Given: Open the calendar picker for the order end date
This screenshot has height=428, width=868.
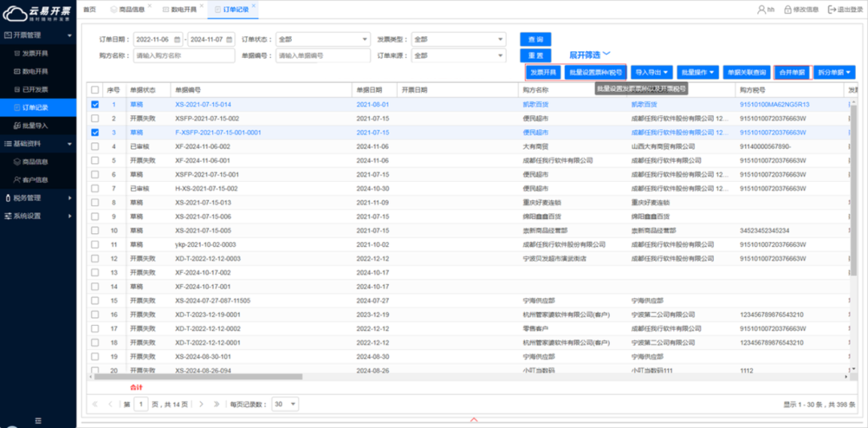Looking at the screenshot, I should (229, 39).
